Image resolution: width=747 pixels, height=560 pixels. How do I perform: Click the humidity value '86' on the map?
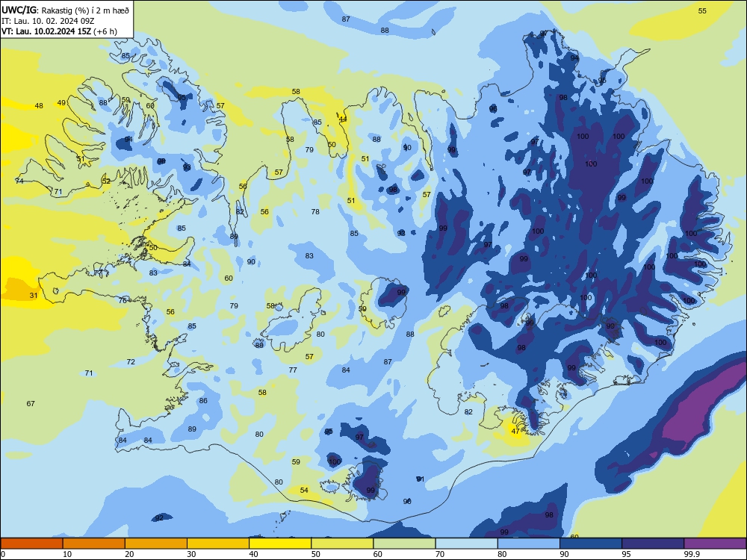pyautogui.click(x=203, y=401)
